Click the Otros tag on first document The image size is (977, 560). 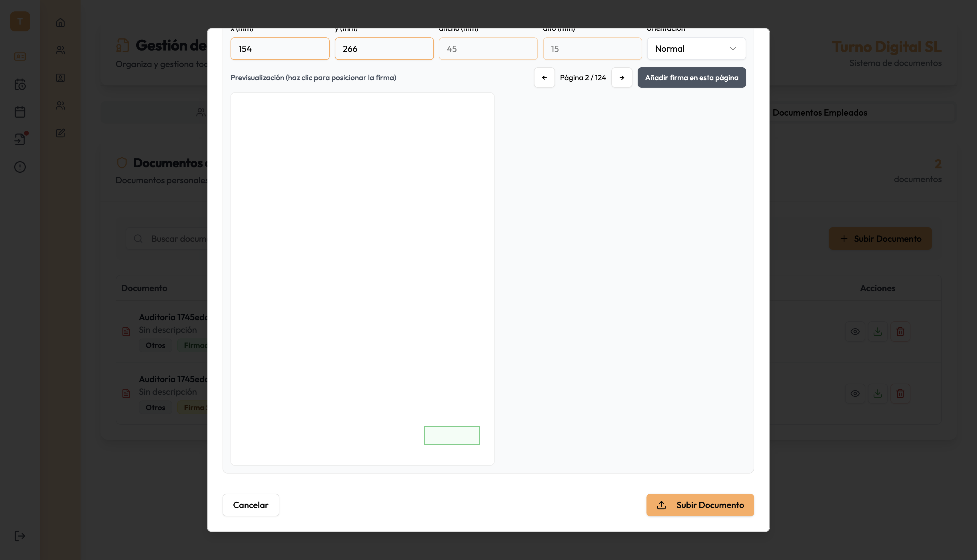(x=155, y=345)
